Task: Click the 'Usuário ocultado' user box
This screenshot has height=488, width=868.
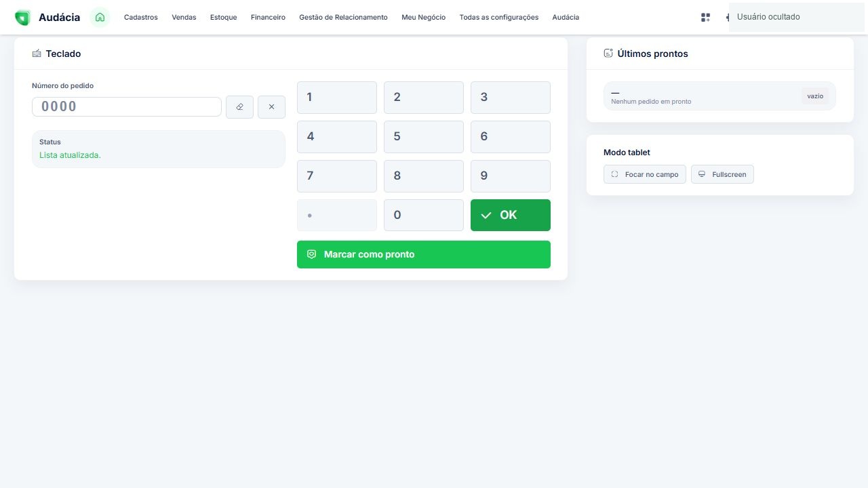Action: pos(798,17)
